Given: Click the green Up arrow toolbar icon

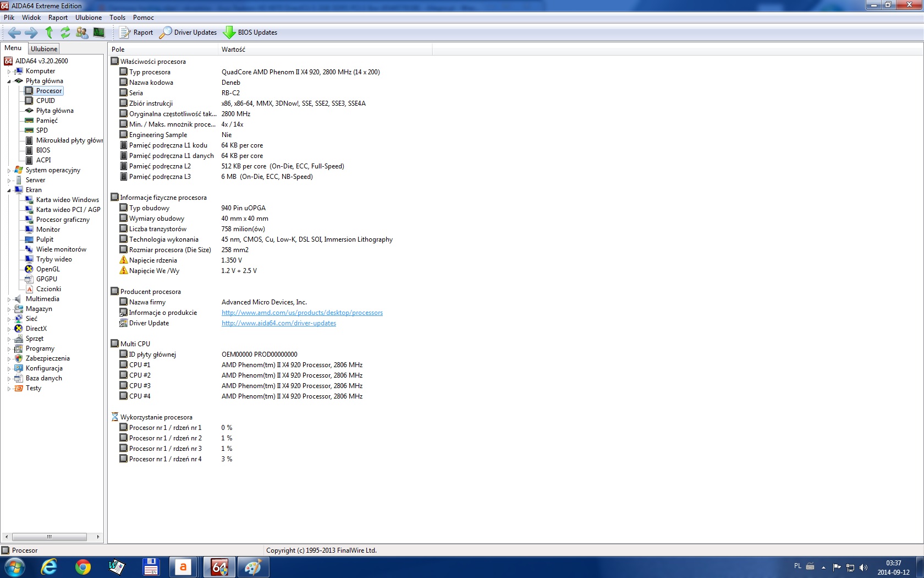Looking at the screenshot, I should (49, 32).
